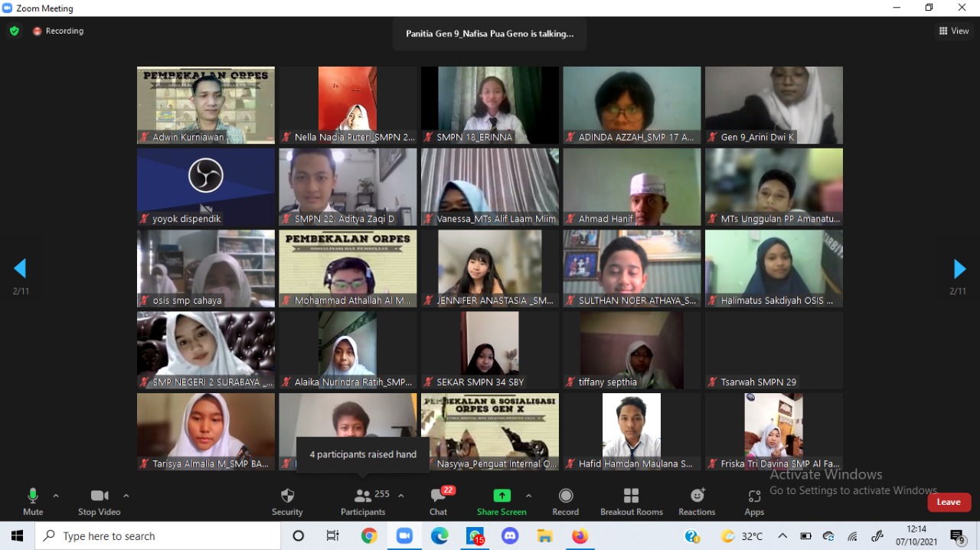Go to next gallery page arrow

(959, 268)
